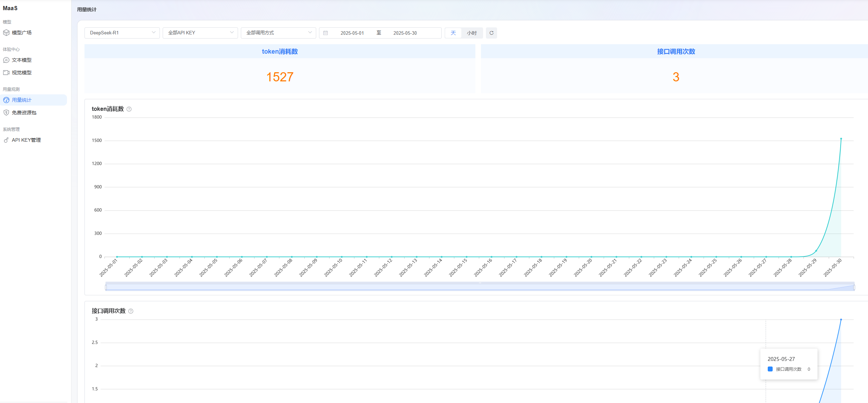Viewport: 868px width, 403px height.
Task: Select the 接口调用次数 summary tab
Action: tap(676, 52)
